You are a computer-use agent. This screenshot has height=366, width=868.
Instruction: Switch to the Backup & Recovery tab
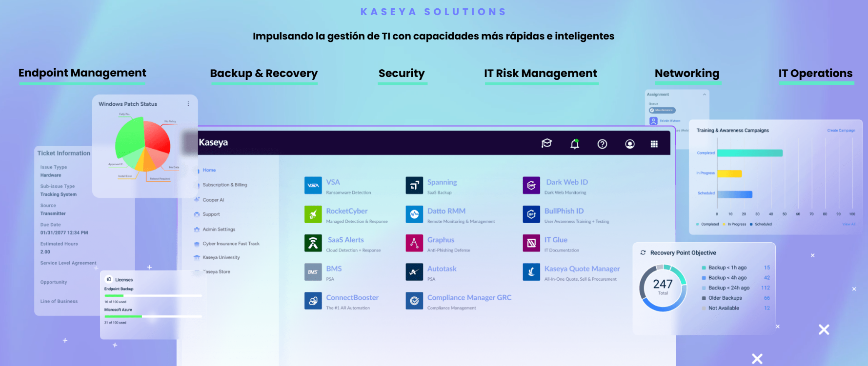[x=263, y=74]
